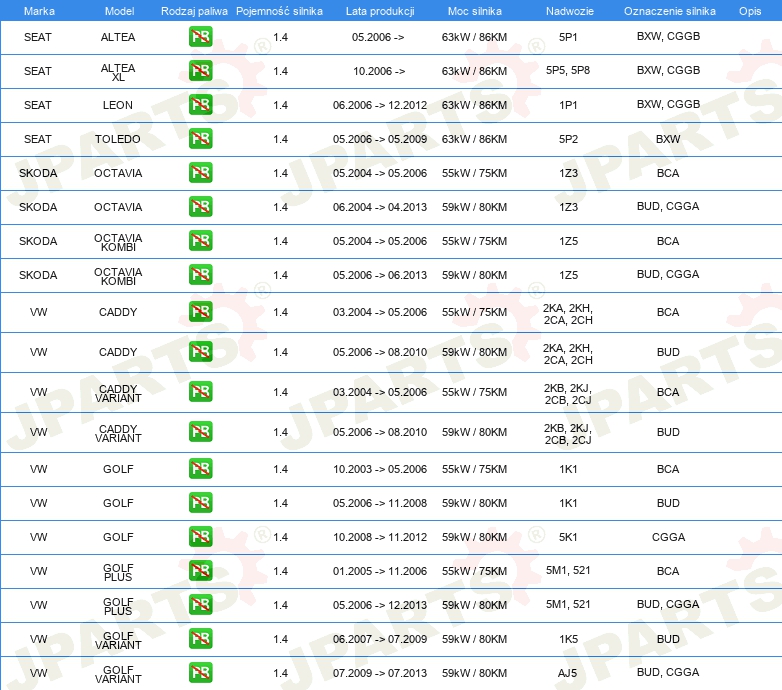
Task: Click the 5K1 body code cell
Action: pos(568,537)
